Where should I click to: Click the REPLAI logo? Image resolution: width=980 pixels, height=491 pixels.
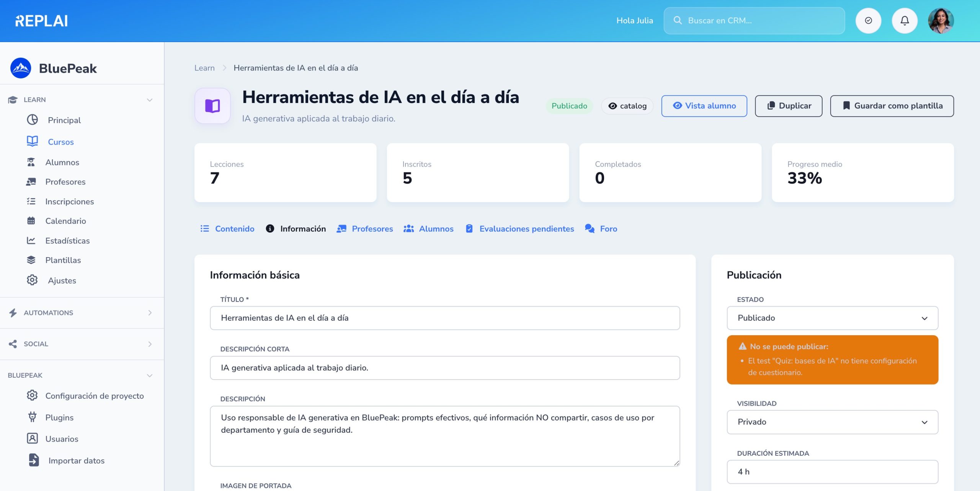(41, 21)
